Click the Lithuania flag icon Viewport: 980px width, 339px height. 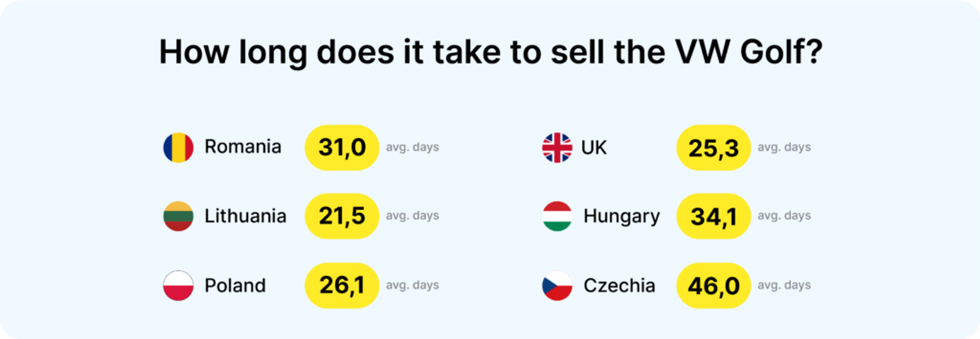[x=178, y=216]
